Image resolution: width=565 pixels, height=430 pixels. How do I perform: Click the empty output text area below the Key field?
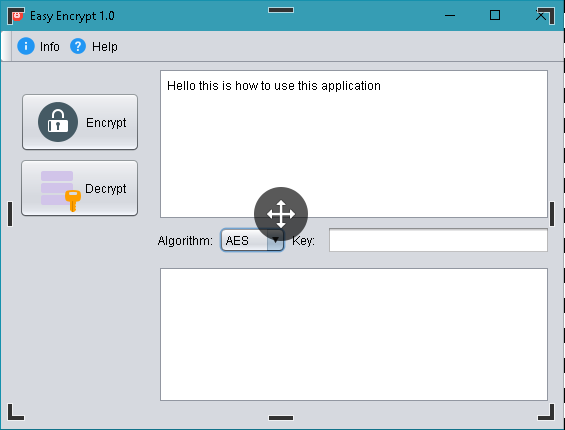click(354, 334)
